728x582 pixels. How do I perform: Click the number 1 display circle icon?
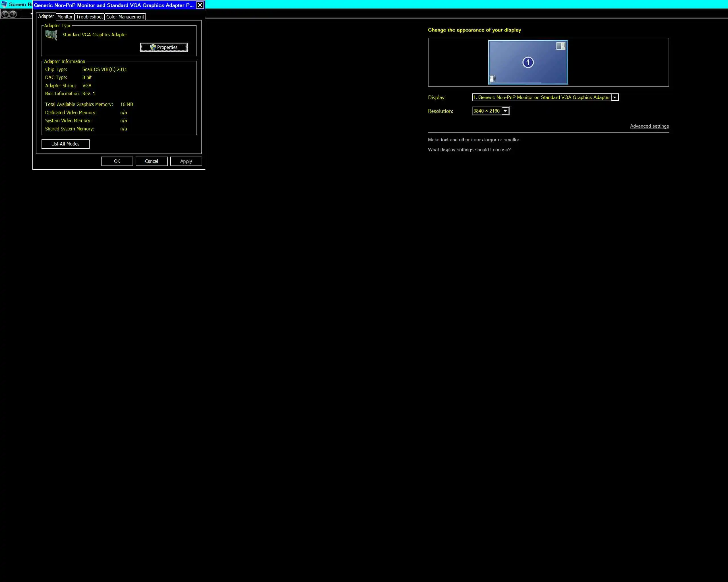pyautogui.click(x=528, y=63)
